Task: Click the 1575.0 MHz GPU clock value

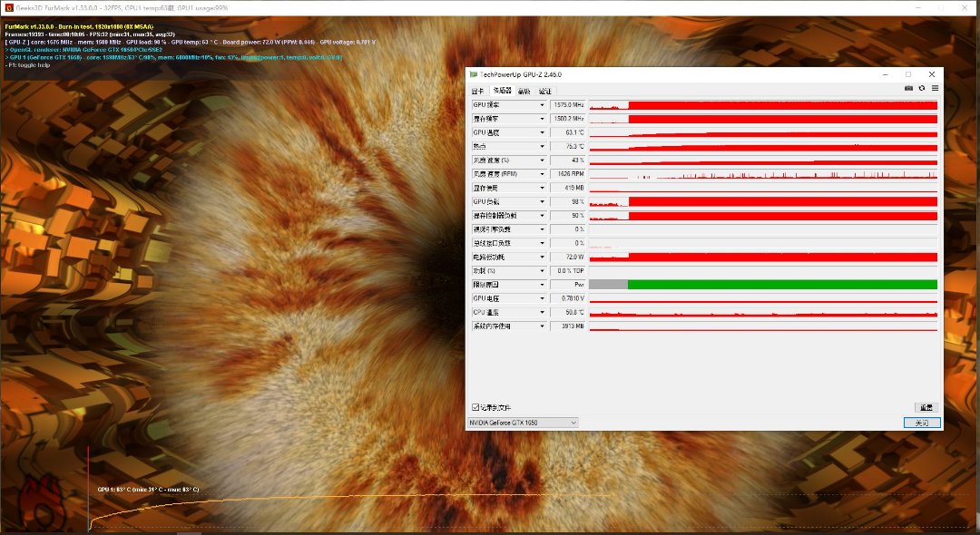Action: pyautogui.click(x=568, y=106)
